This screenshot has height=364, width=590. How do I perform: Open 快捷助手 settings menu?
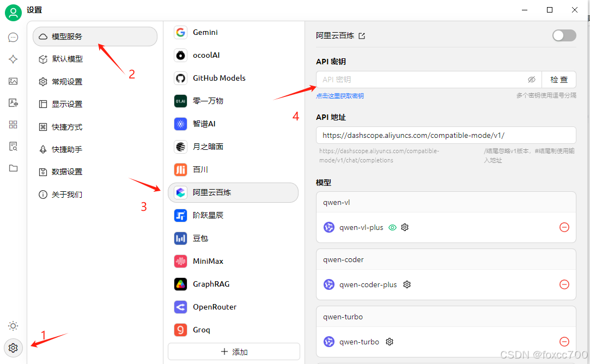[95, 149]
